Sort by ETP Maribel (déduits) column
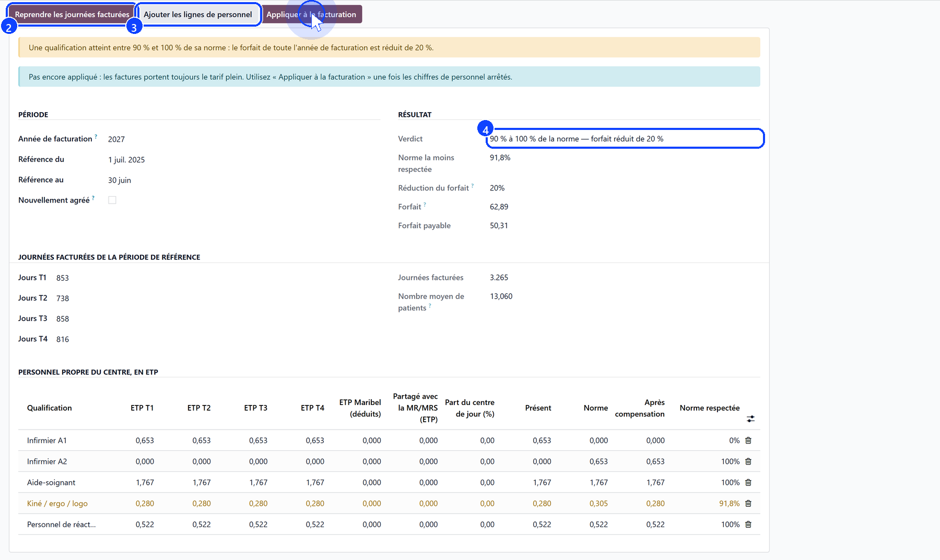940x560 pixels. pyautogui.click(x=360, y=408)
